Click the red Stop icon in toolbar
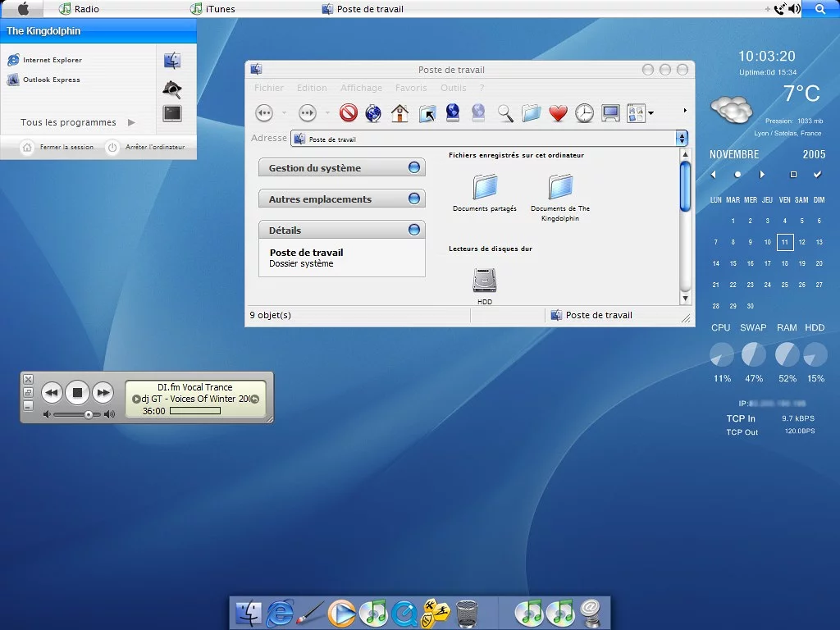This screenshot has height=630, width=840. [x=349, y=112]
